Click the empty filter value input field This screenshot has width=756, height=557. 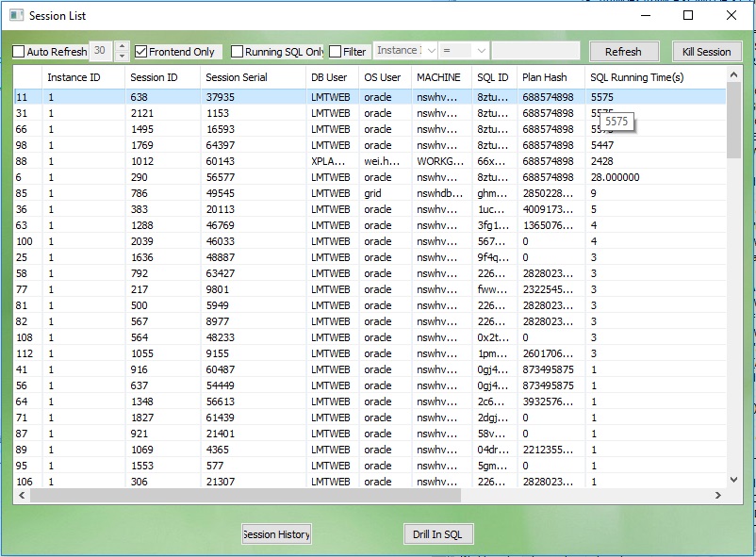click(x=535, y=51)
